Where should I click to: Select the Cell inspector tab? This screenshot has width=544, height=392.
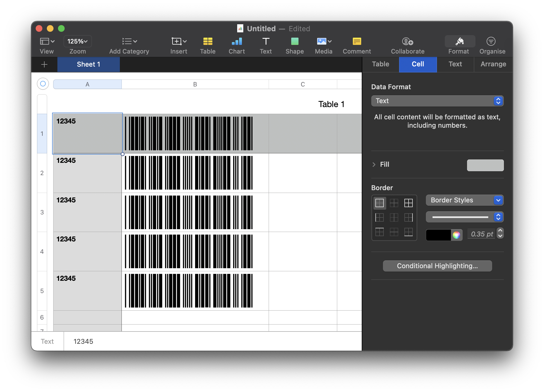(x=418, y=64)
